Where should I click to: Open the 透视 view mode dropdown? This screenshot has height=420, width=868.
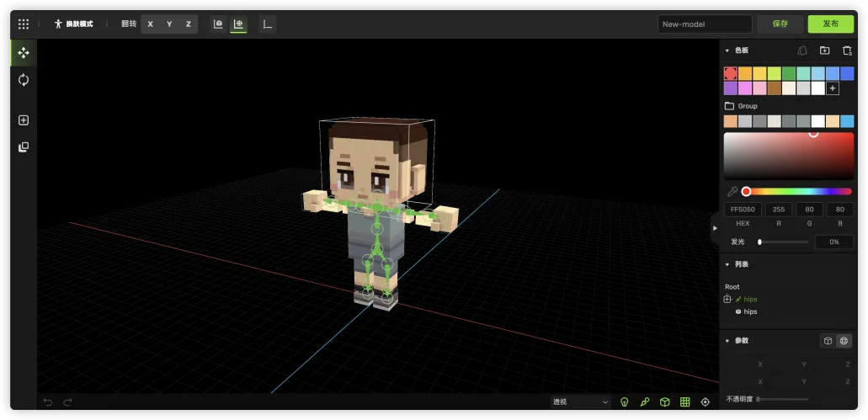(x=580, y=402)
